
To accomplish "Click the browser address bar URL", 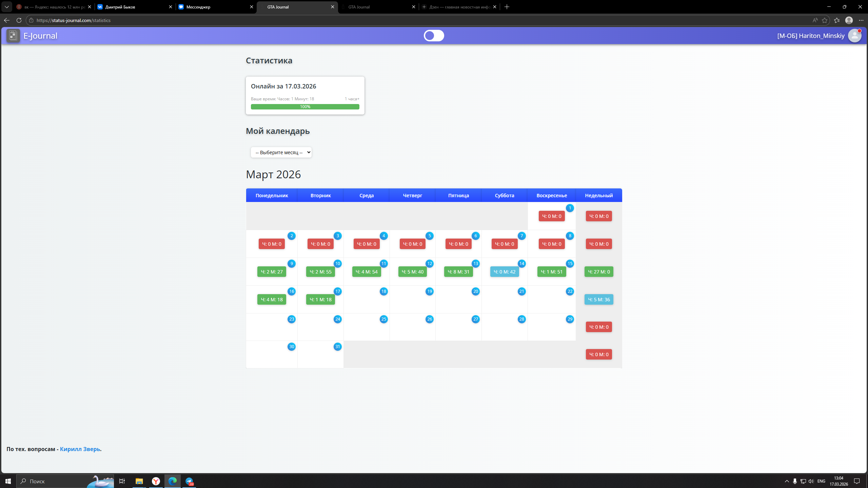I will [x=73, y=20].
